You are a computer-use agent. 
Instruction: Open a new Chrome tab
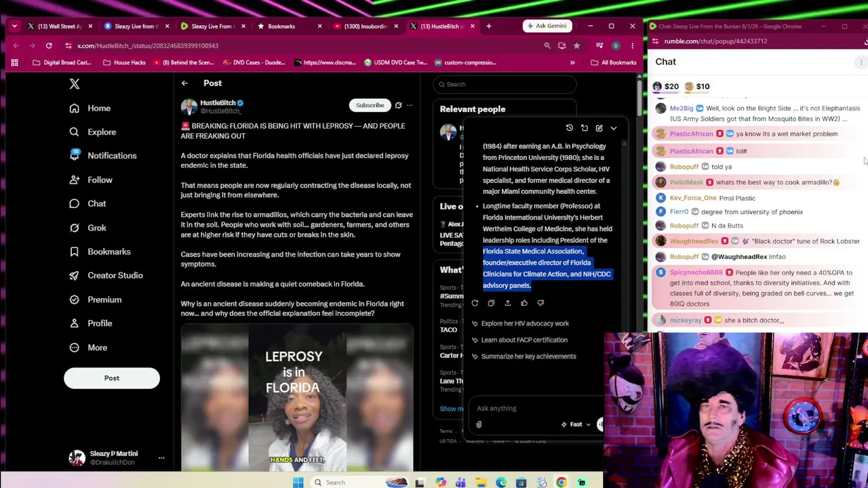[489, 26]
